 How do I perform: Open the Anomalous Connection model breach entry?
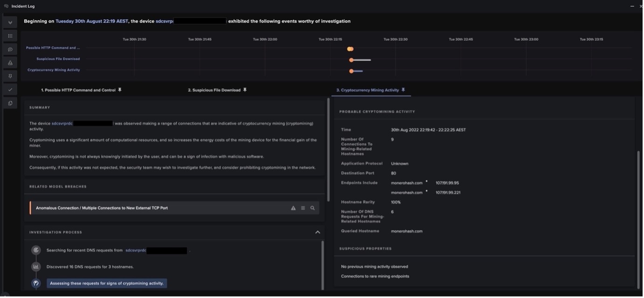(x=174, y=208)
